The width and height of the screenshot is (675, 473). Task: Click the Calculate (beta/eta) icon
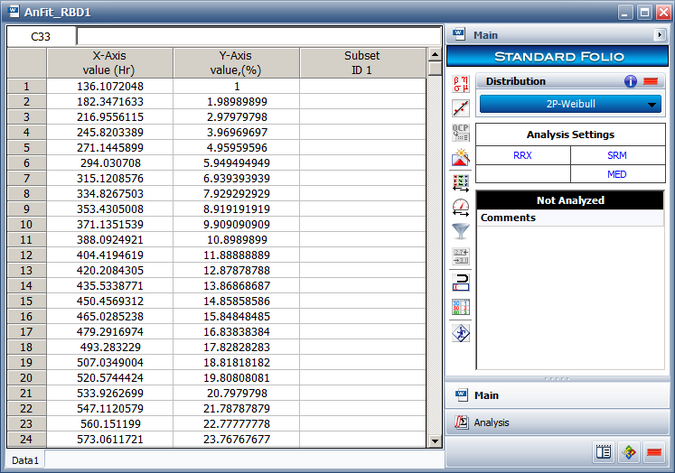coord(461,81)
